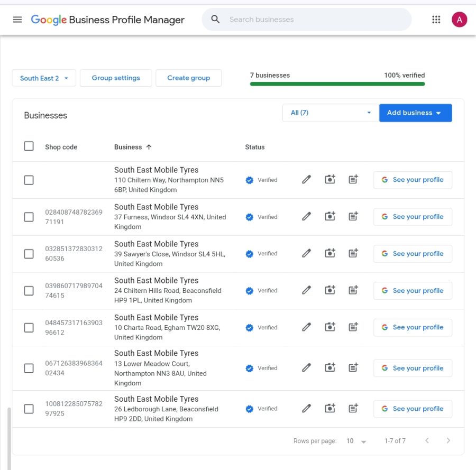Check the 39 Sawyer's Close row checkbox
476x470 pixels.
coord(29,254)
